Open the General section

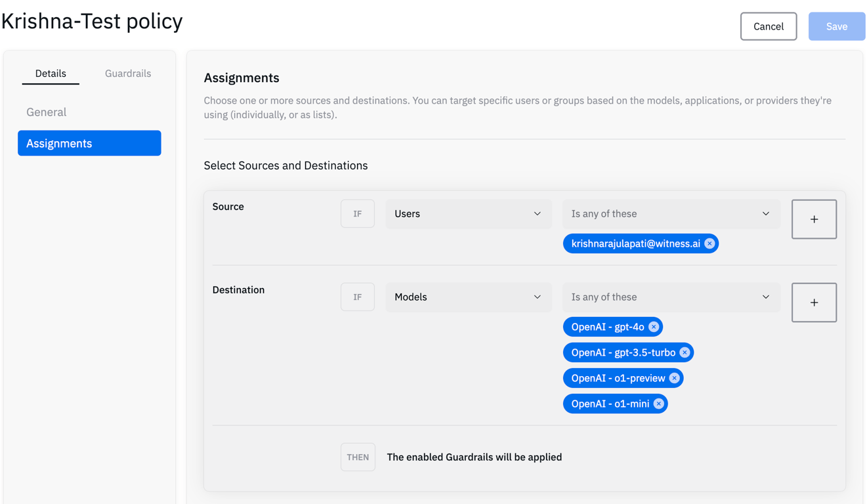(47, 112)
